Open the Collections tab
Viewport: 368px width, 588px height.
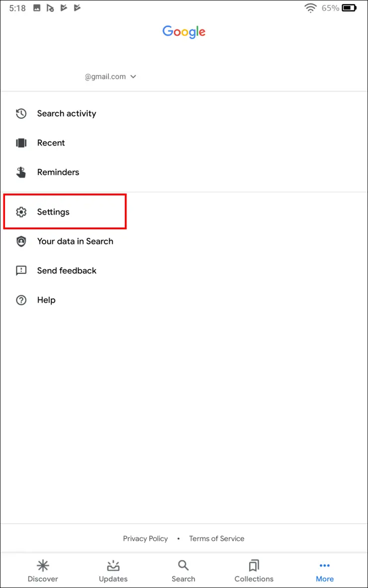point(254,571)
